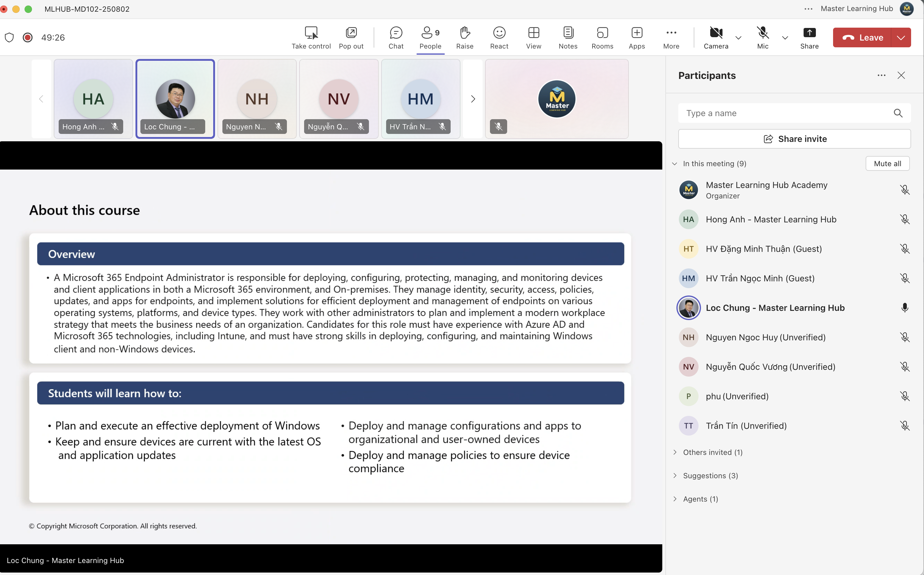This screenshot has height=575, width=924.
Task: Open the View layout options
Action: point(534,37)
